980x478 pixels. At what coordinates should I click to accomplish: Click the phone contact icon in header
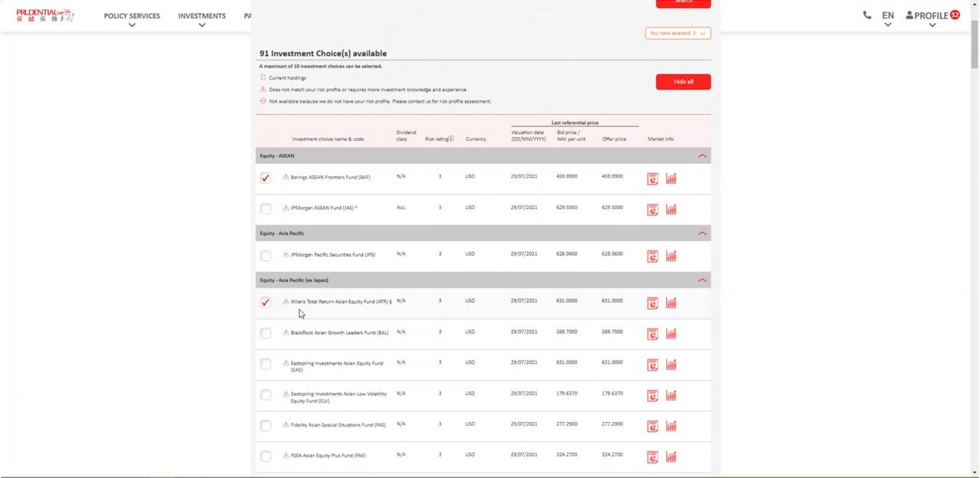(x=867, y=15)
